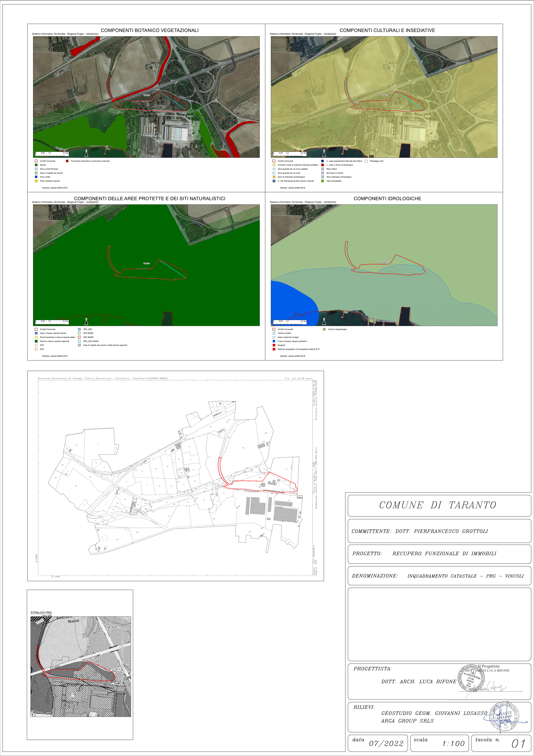The image size is (534, 756).
Task: Select the Territori costieri hatched swatch
Action: pyautogui.click(x=274, y=333)
